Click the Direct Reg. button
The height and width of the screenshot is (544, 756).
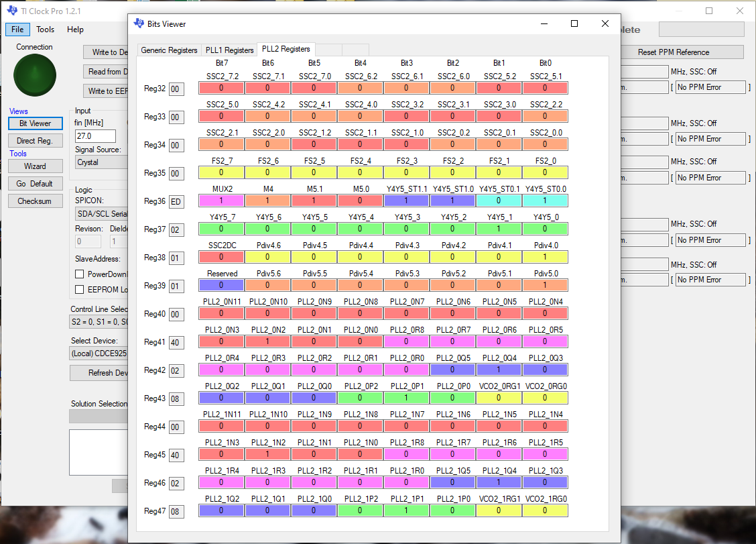click(36, 141)
